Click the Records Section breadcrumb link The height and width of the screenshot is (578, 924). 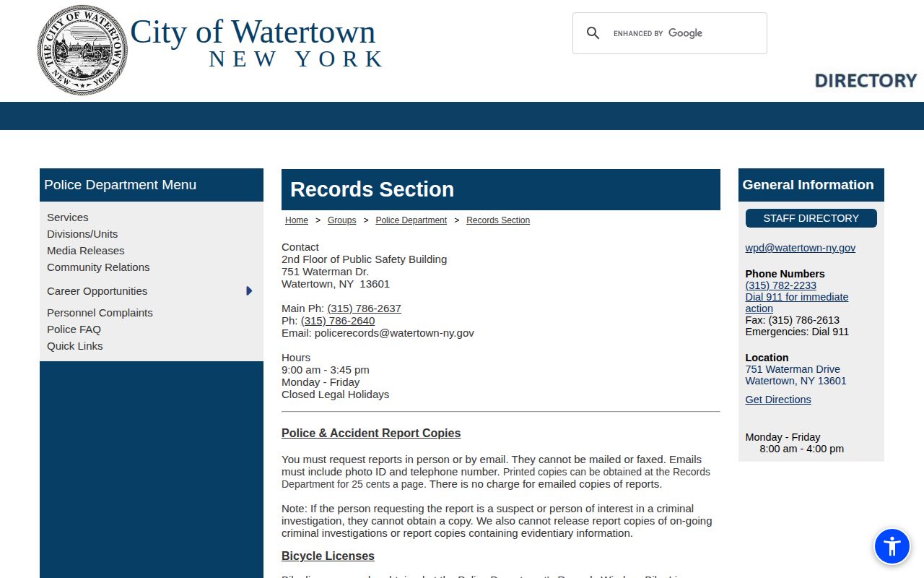(498, 220)
